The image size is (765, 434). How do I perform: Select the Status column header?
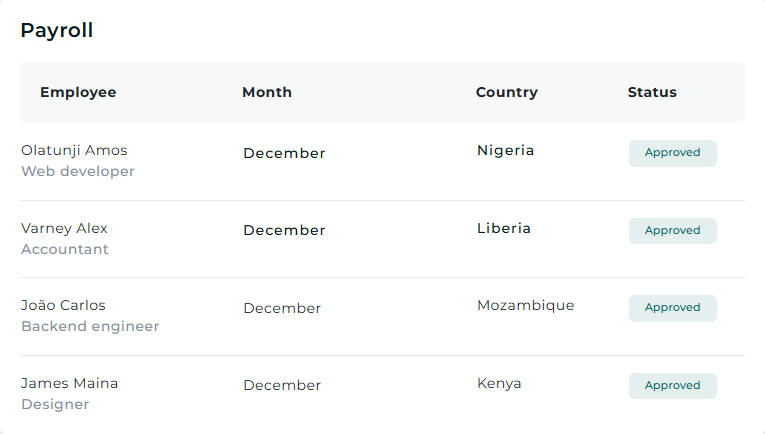click(652, 92)
